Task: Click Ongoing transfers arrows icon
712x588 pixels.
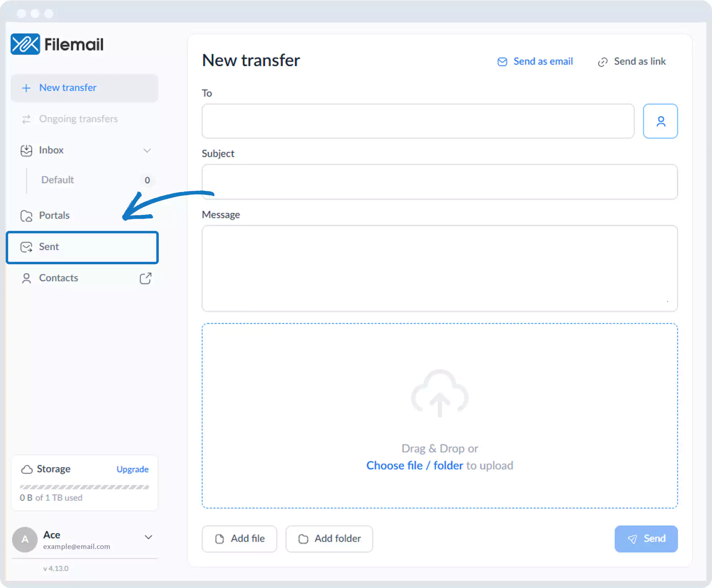Action: [26, 119]
